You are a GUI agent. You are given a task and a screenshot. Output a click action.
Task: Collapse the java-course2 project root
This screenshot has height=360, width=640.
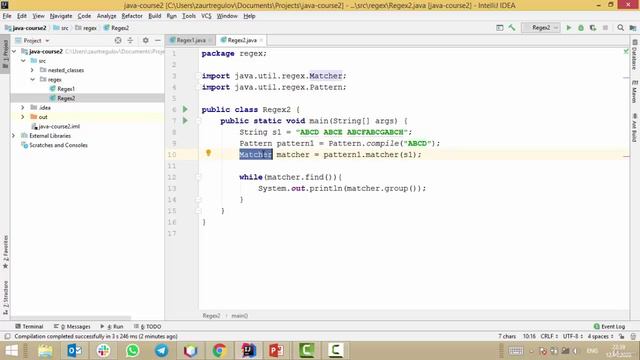pos(14,51)
